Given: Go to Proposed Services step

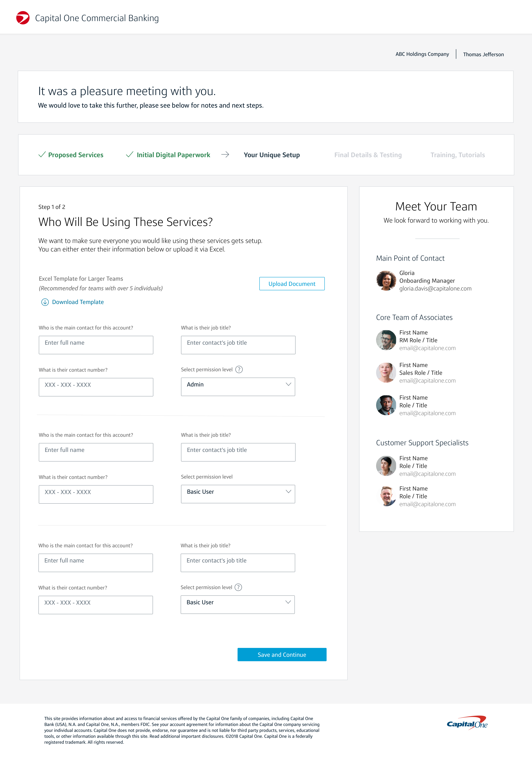Looking at the screenshot, I should tap(75, 155).
